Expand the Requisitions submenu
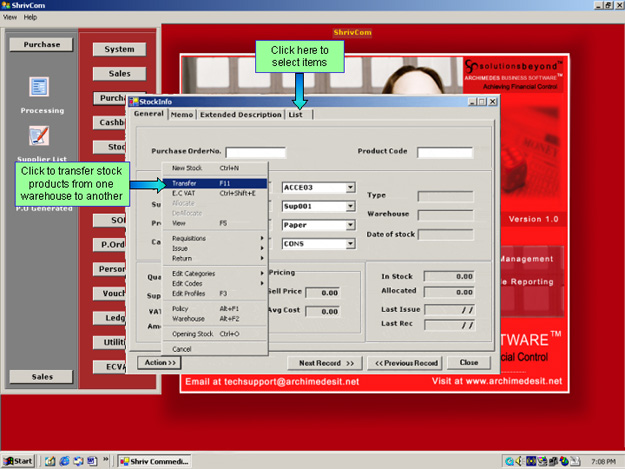This screenshot has height=469, width=625. click(x=215, y=238)
